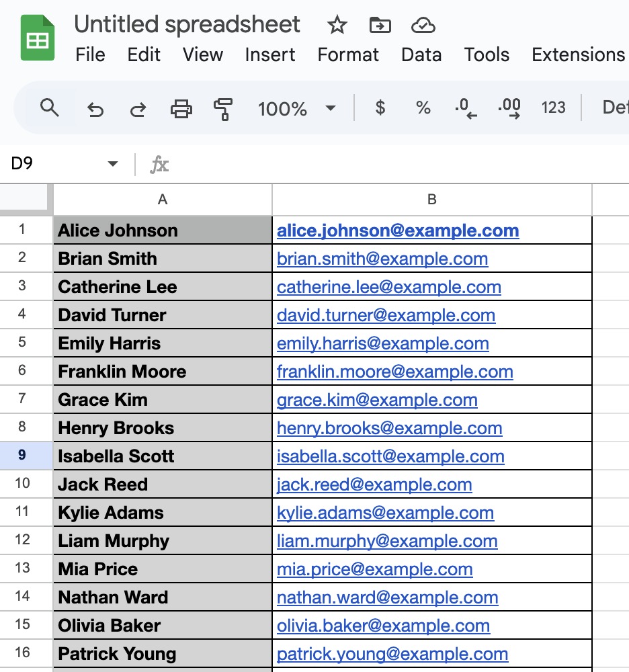629x672 pixels.
Task: Click the move to folder icon
Action: point(380,26)
